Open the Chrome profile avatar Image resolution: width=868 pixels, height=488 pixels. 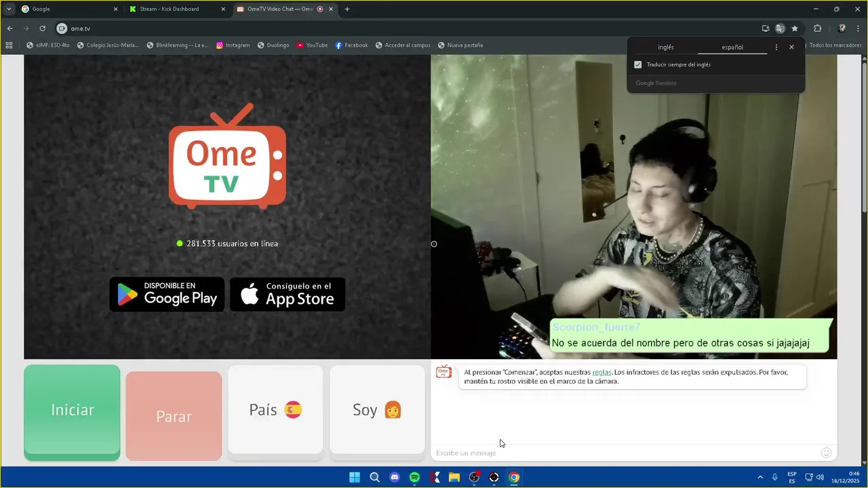point(842,28)
